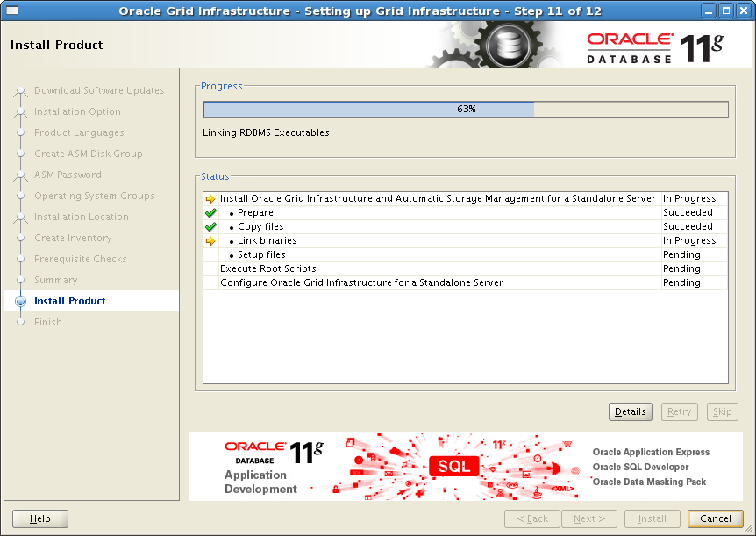Screen dimensions: 756x536
Task: Select Operating System Groups step
Action: tap(95, 196)
